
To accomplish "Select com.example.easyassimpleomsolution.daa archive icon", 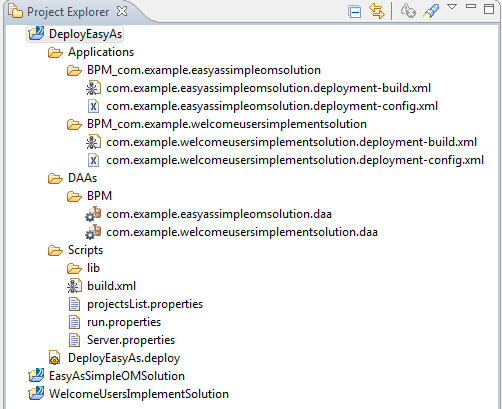I will pyautogui.click(x=93, y=214).
